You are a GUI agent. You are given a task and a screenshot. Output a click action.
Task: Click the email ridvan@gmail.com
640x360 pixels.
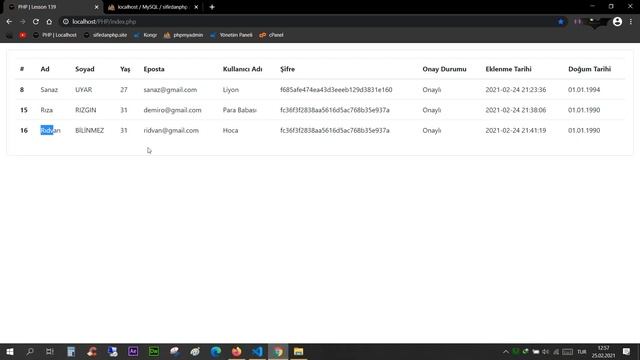(171, 131)
